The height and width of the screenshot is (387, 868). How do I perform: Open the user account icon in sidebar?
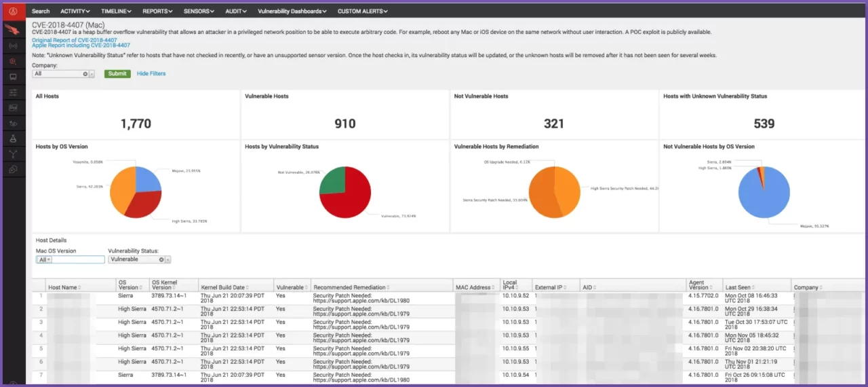pos(13,11)
